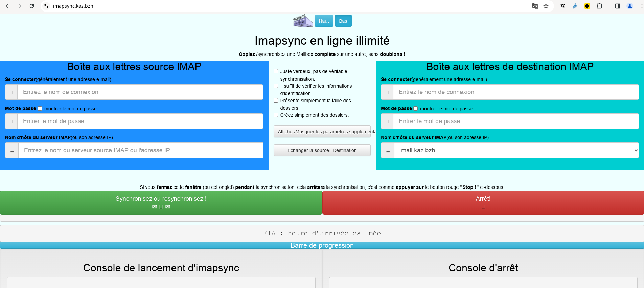Jump to top with the Haut button
The width and height of the screenshot is (644, 288).
click(x=324, y=21)
